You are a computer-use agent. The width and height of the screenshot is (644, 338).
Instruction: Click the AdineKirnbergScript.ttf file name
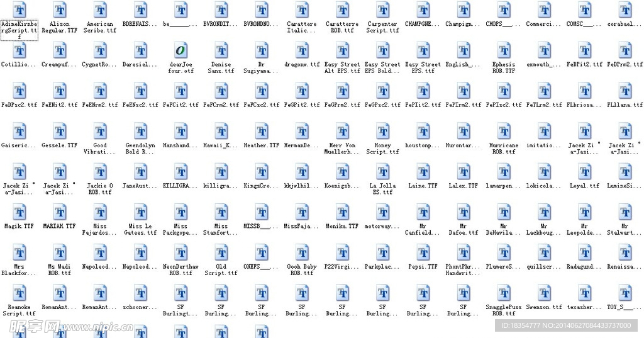click(x=19, y=30)
